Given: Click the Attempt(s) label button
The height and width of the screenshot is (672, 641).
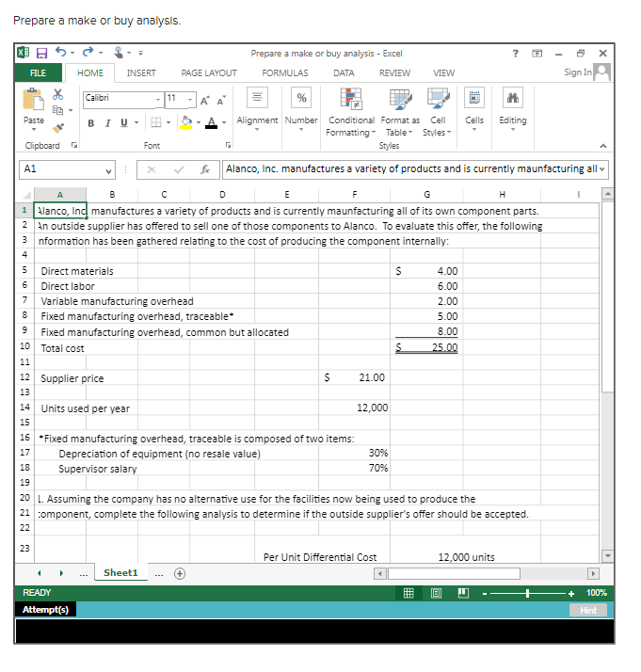Looking at the screenshot, I should coord(45,610).
